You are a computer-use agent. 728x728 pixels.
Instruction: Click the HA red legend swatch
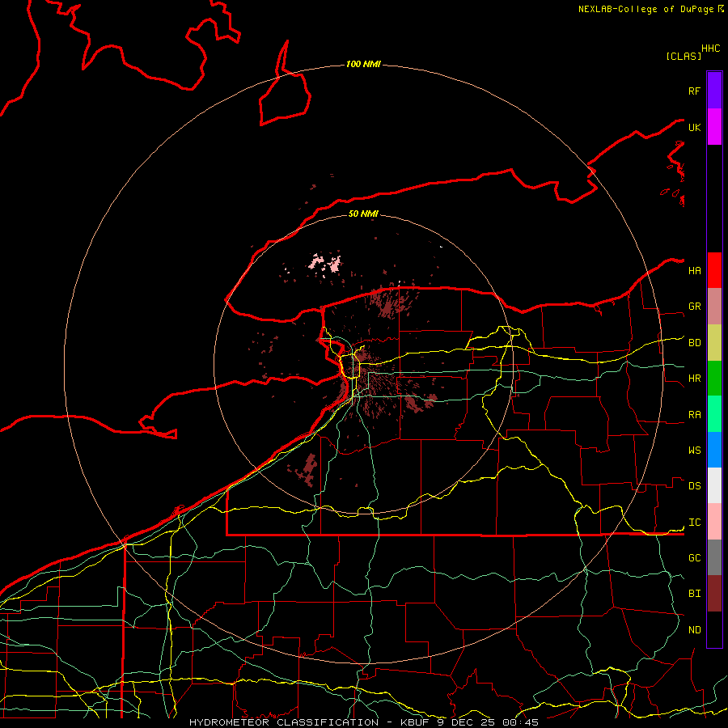[714, 270]
